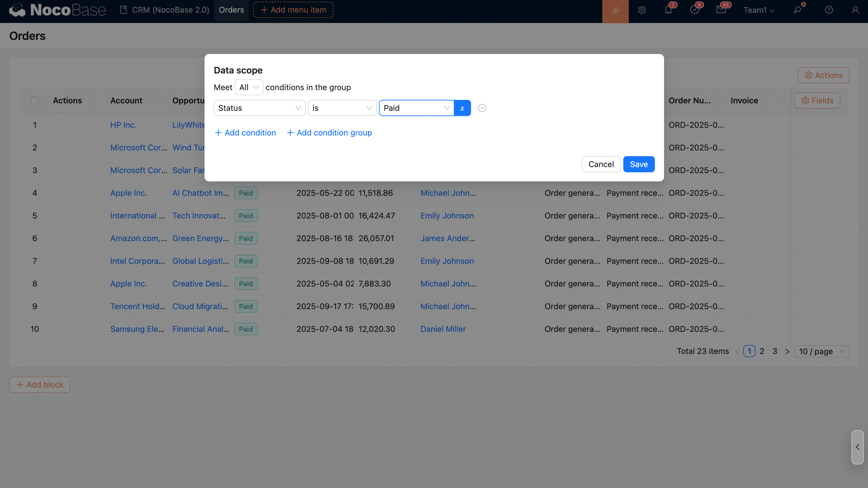868x488 pixels.
Task: Click the UI editor highlighter icon
Action: pos(615,10)
